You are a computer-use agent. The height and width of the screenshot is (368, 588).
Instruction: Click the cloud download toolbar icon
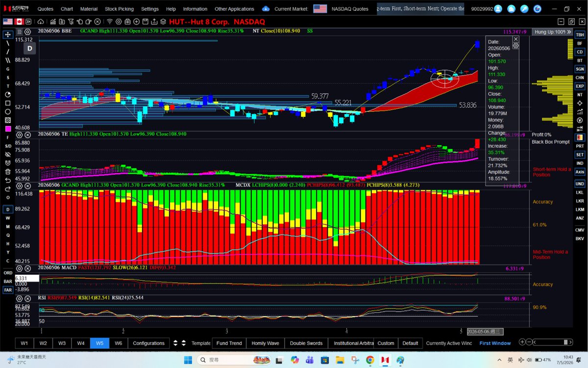click(x=40, y=22)
